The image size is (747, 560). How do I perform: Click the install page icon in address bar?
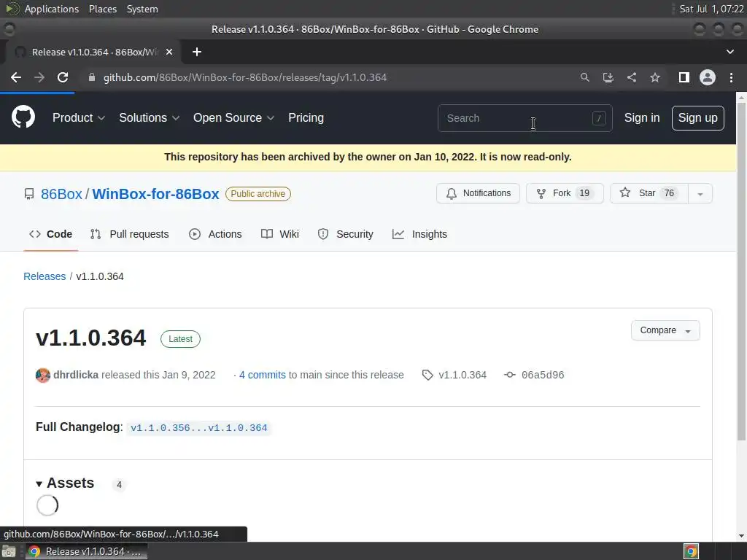608,77
